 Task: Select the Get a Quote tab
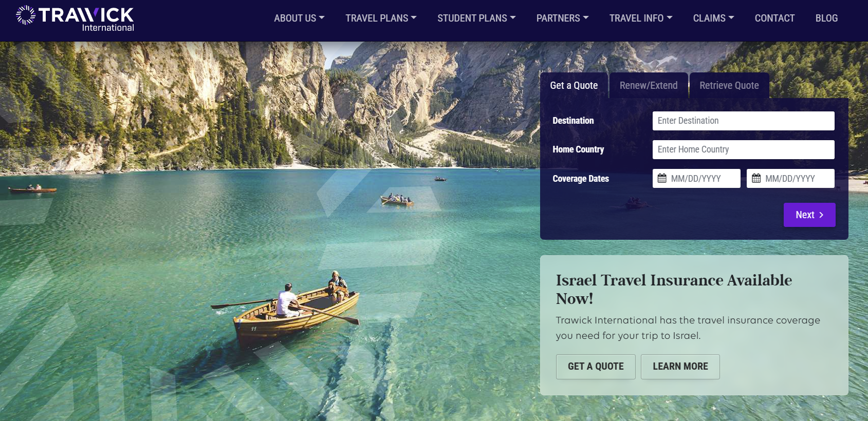point(574,85)
